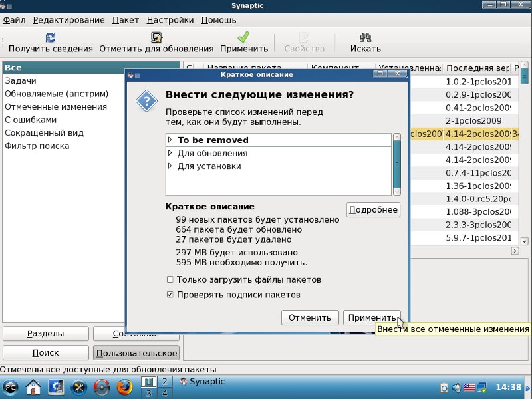
Task: Open the 'Пакет' menu
Action: coord(126,20)
